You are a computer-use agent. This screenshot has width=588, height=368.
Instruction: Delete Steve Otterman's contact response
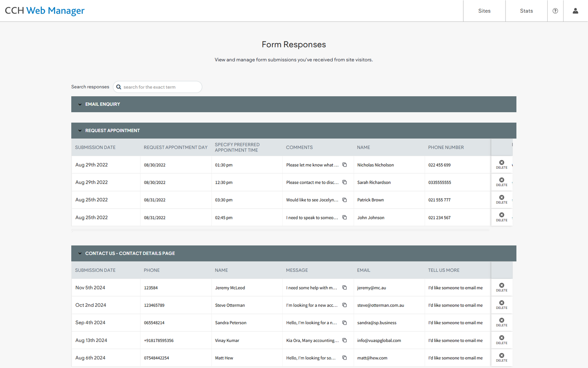click(502, 305)
